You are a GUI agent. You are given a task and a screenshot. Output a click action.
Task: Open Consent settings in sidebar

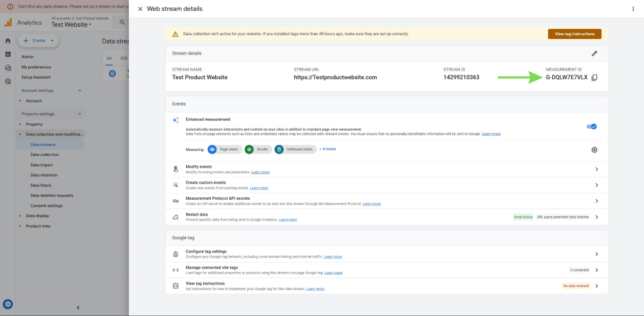tap(47, 205)
